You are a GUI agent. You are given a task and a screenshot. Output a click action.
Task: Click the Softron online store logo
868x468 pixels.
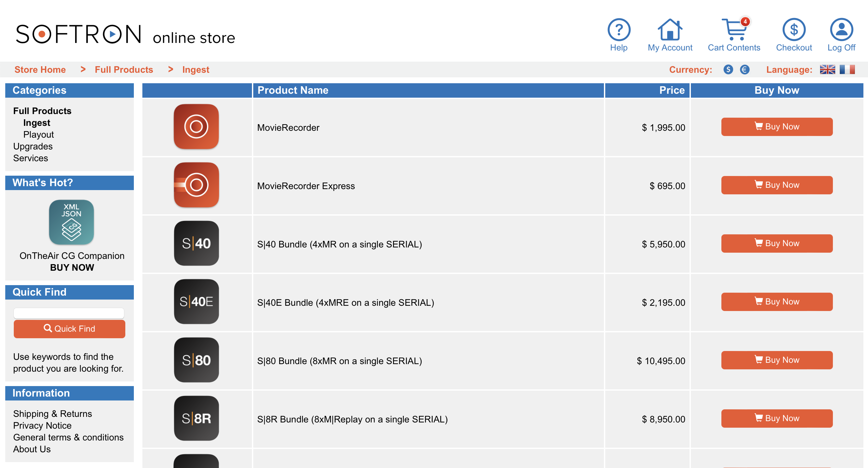coord(125,34)
